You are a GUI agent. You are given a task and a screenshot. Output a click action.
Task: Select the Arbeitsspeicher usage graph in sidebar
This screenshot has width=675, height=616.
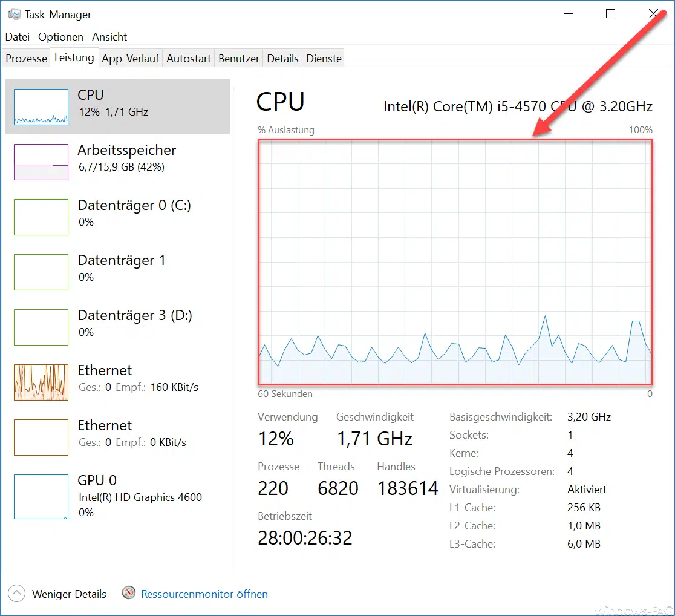click(x=41, y=162)
